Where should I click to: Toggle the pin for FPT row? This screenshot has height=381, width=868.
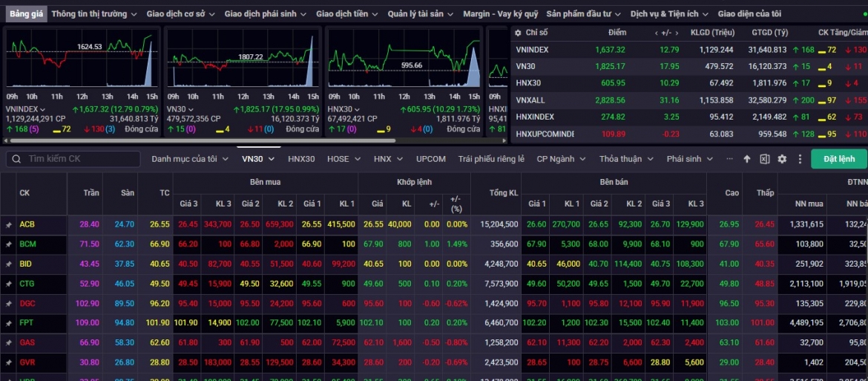tap(8, 322)
